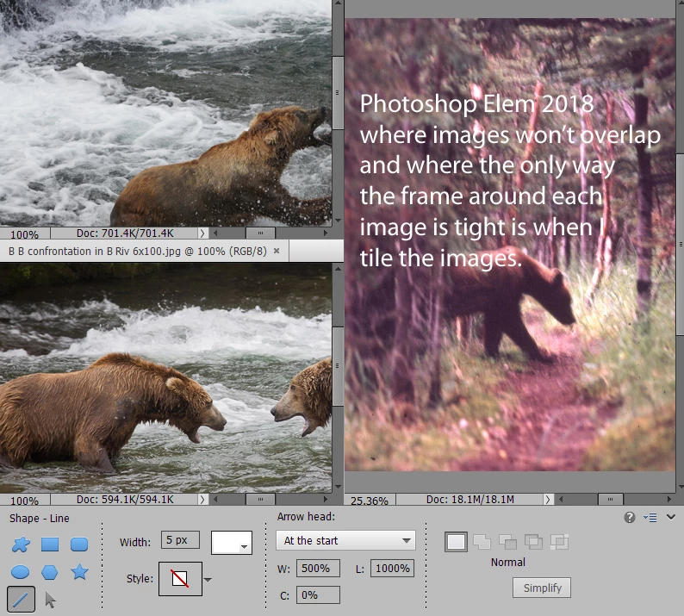This screenshot has width=684, height=616.
Task: Select the Custom Shape tool
Action: pyautogui.click(x=21, y=544)
